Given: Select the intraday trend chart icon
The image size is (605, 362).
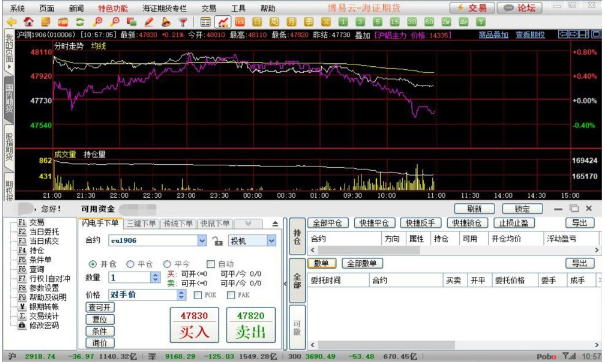Looking at the screenshot, I should (x=223, y=22).
